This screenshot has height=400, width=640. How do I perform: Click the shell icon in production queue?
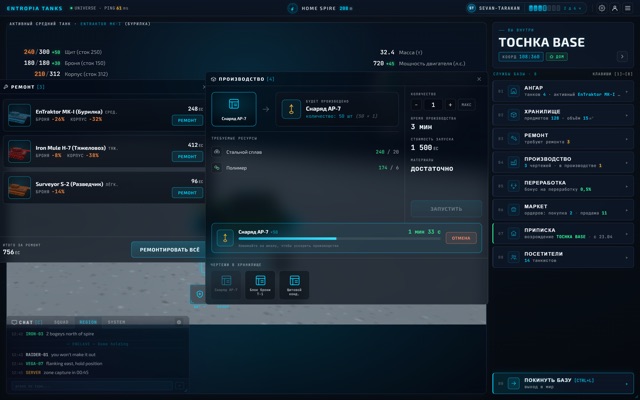225,238
